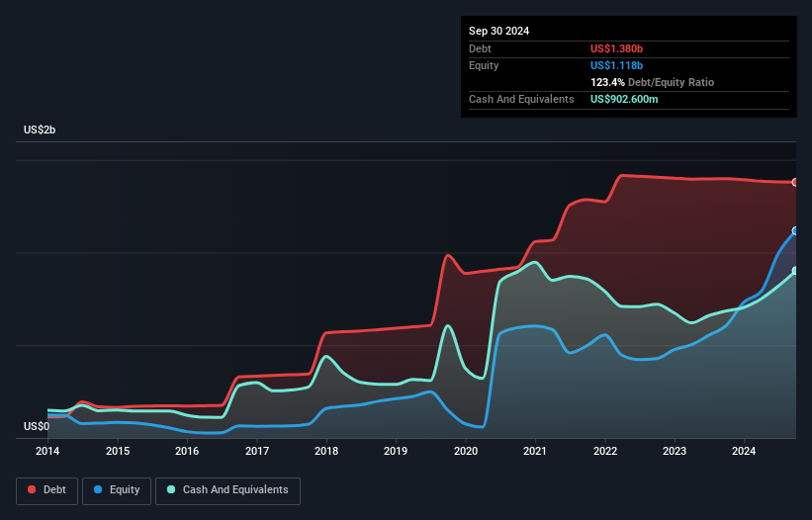Select the 2014 x-axis label
The image size is (812, 520).
[x=47, y=451]
